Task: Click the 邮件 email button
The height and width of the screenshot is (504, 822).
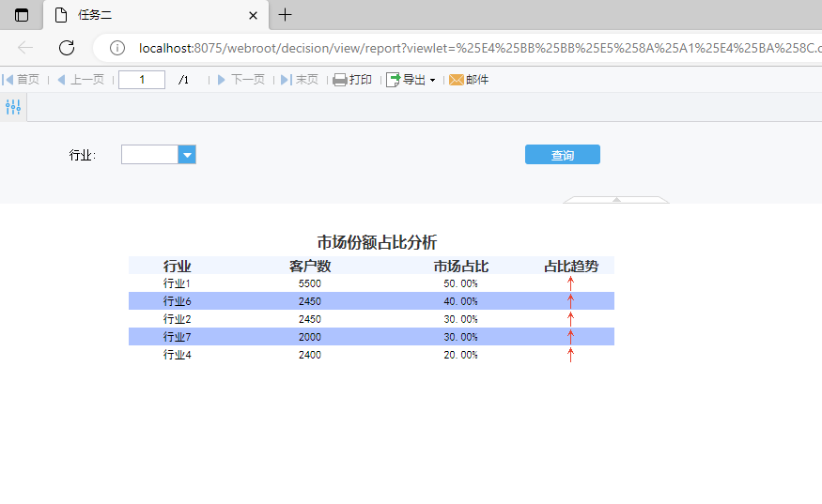Action: [469, 80]
